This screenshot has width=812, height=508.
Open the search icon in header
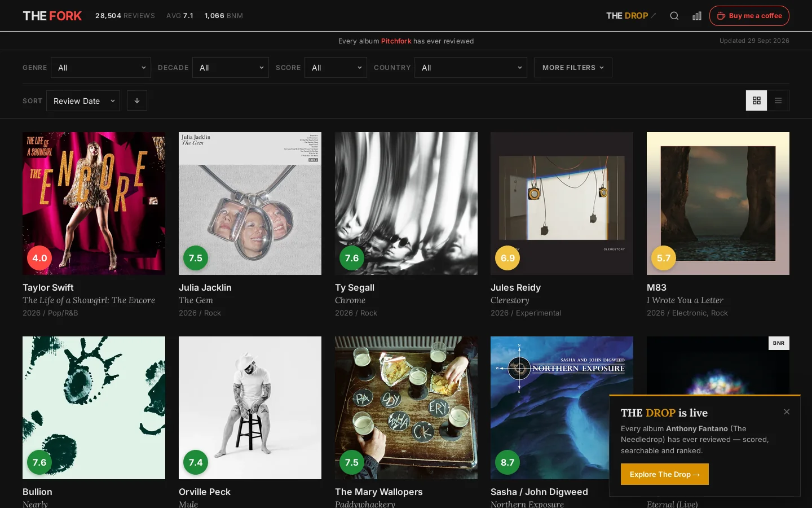[674, 16]
